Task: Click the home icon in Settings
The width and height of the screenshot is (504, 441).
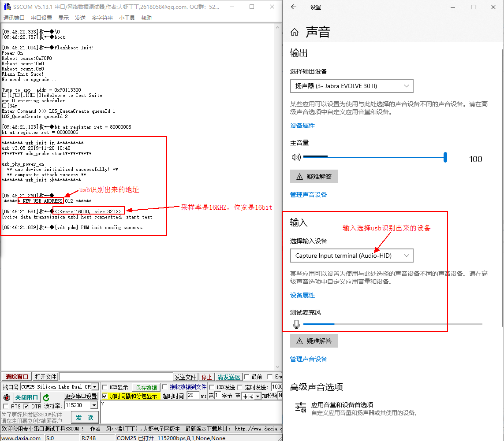Action: (x=295, y=32)
